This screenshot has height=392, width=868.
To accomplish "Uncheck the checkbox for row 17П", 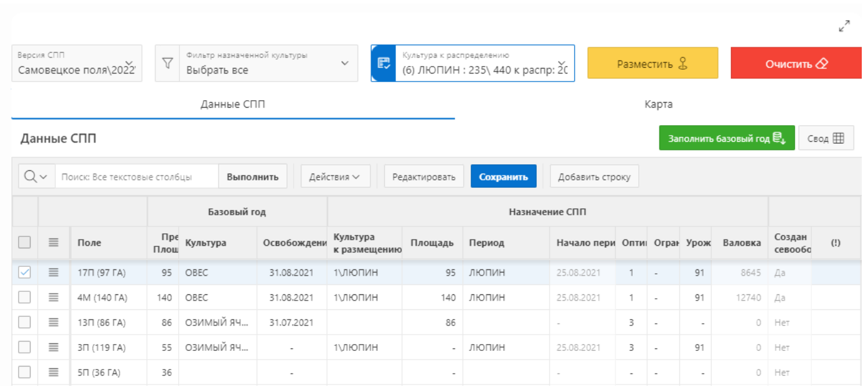I will pyautogui.click(x=24, y=273).
